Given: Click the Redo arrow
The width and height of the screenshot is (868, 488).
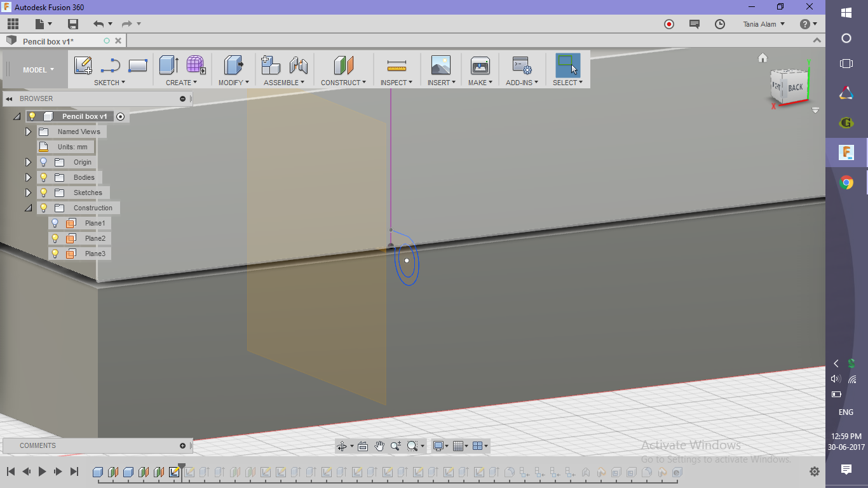Looking at the screenshot, I should [x=126, y=24].
